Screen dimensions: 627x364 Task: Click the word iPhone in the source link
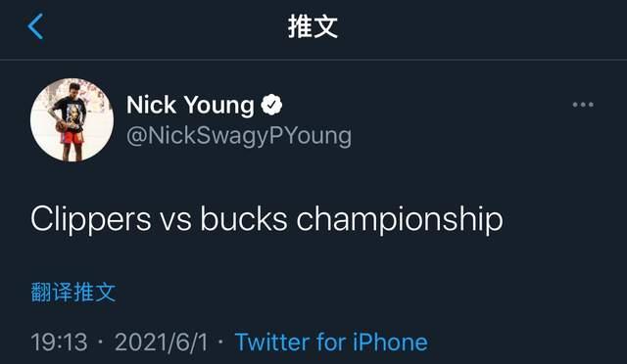[390, 342]
